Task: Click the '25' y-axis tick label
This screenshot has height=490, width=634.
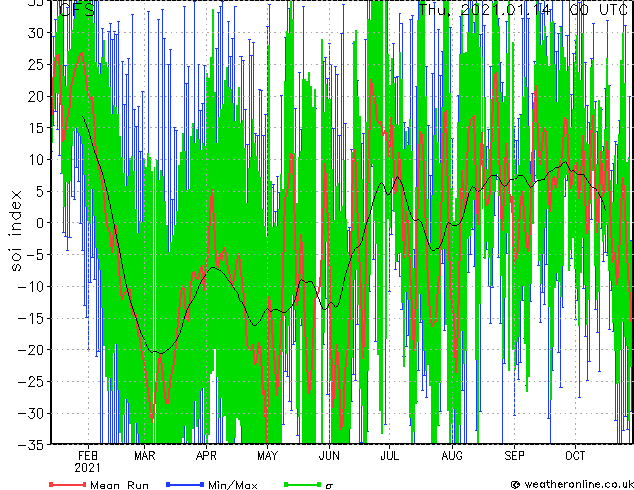Action: point(35,64)
